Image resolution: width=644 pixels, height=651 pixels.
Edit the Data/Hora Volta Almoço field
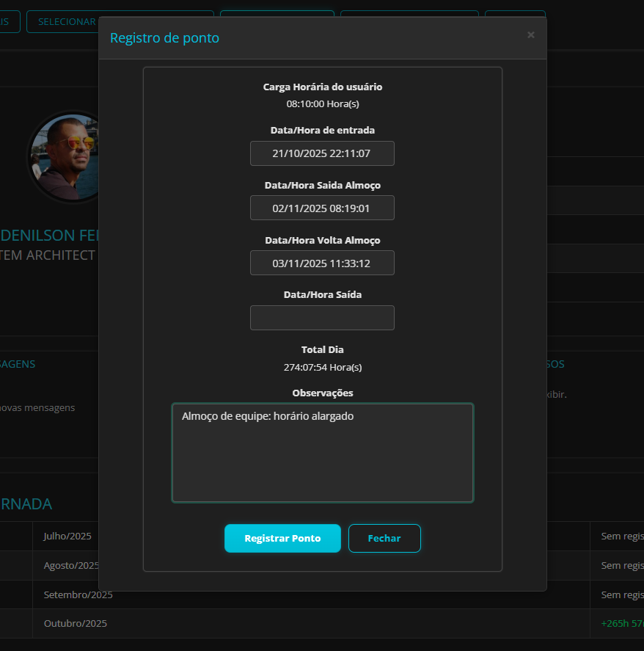click(322, 263)
